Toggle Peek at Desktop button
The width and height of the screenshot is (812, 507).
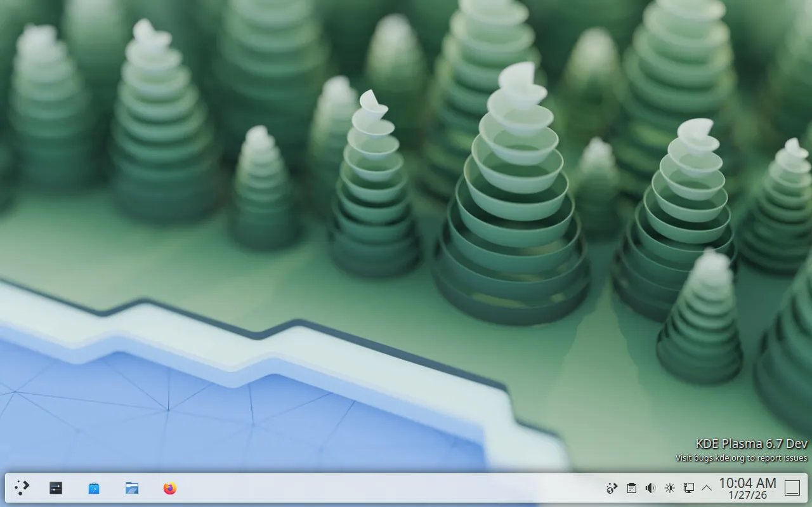tap(792, 488)
